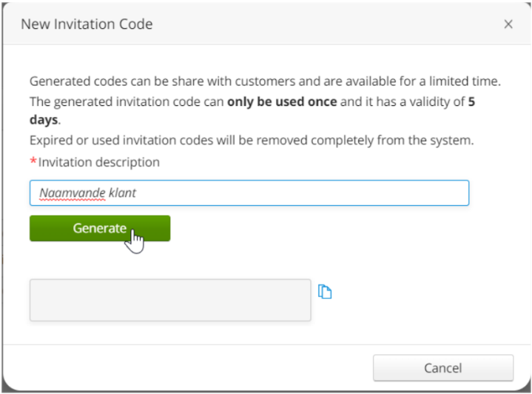The width and height of the screenshot is (532, 394).
Task: Focus the Invitation description input field
Action: [x=249, y=193]
